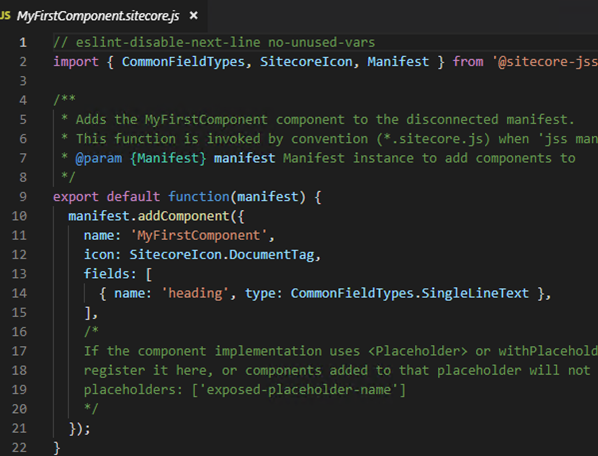Place cursor on the CommonFieldTypes import
Screen dimensions: 598x456
(x=183, y=62)
